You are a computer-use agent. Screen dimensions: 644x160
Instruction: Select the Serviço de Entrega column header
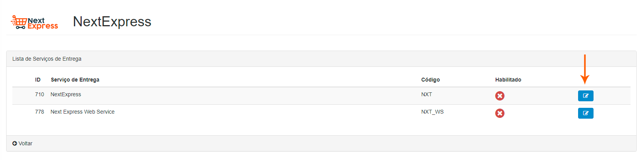(x=75, y=80)
